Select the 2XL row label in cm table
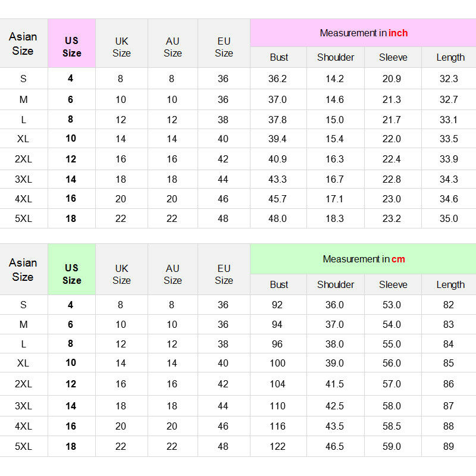Screen dimensions: 476x476 click(x=23, y=384)
